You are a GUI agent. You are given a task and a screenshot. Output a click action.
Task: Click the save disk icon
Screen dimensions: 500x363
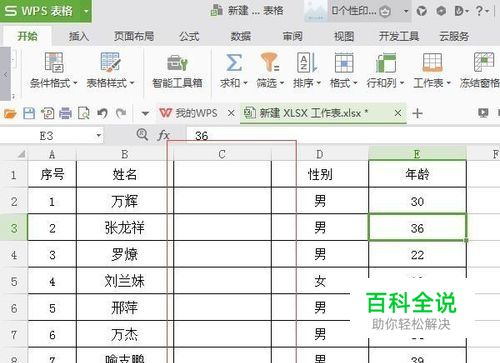[29, 114]
